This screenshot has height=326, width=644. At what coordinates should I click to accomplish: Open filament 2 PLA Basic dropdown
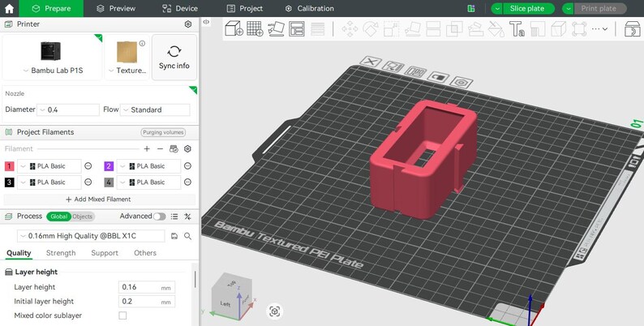click(x=148, y=166)
